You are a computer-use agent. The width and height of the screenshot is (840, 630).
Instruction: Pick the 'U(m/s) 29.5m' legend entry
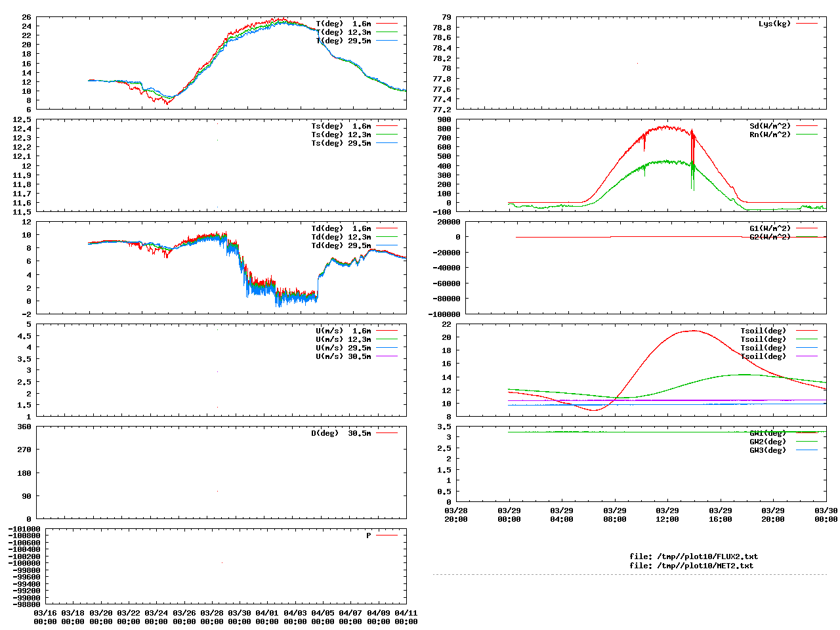click(x=343, y=348)
